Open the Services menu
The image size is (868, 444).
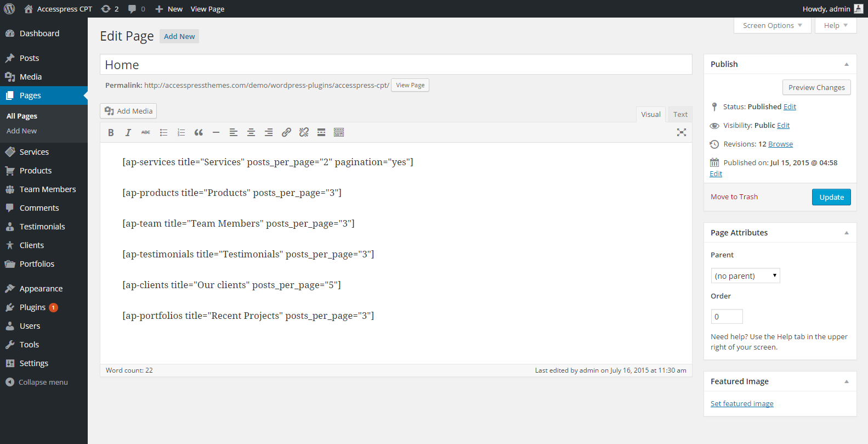[44, 152]
